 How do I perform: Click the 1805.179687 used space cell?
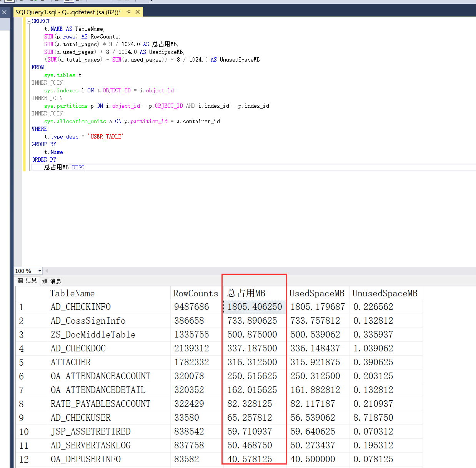pos(318,307)
